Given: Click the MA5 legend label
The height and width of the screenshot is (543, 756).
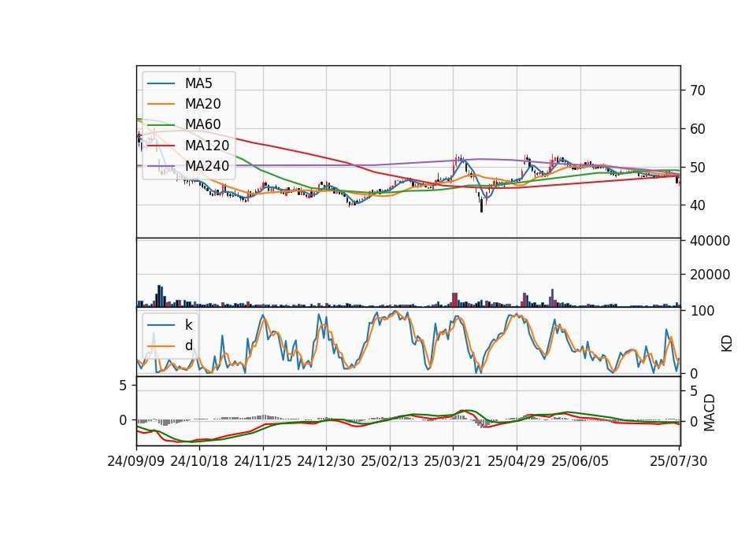Looking at the screenshot, I should (198, 83).
